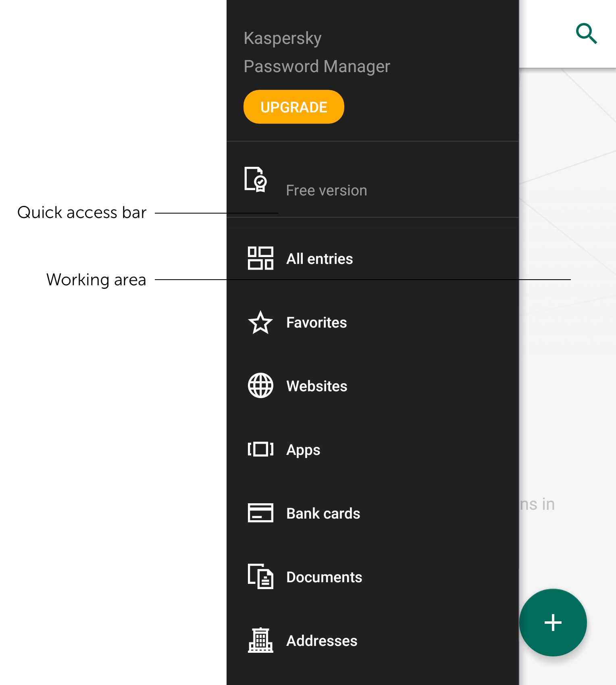Click the Bank cards card icon

point(260,513)
